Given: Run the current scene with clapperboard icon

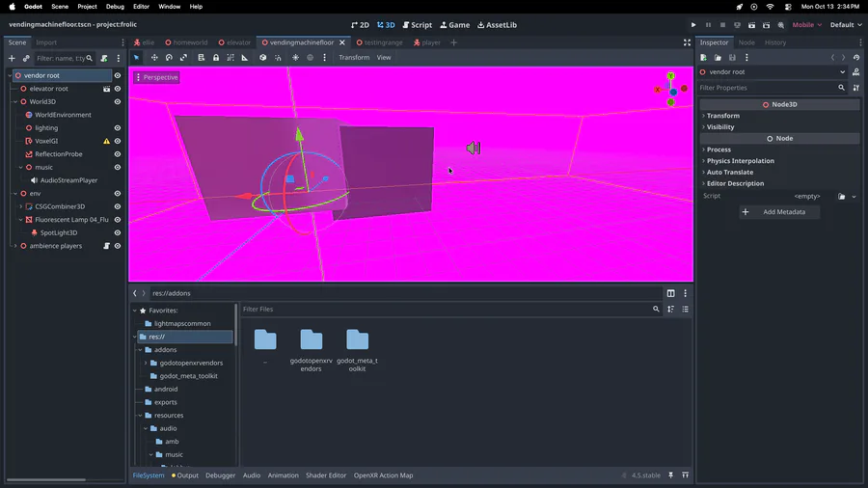Looking at the screenshot, I should (751, 25).
